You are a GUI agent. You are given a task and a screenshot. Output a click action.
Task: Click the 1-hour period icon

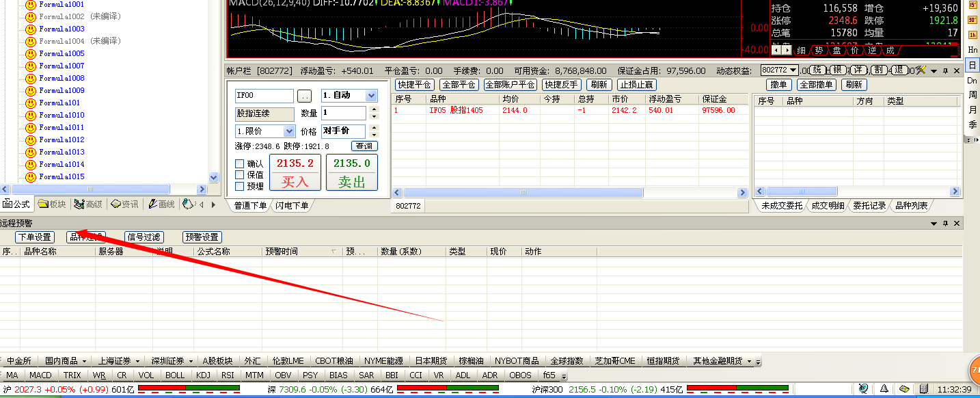point(972,34)
